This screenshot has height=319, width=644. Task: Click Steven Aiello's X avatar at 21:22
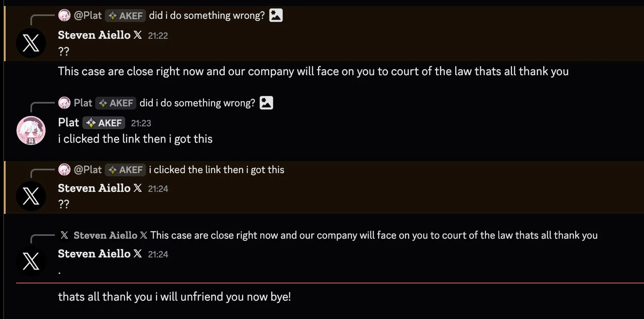(x=31, y=43)
